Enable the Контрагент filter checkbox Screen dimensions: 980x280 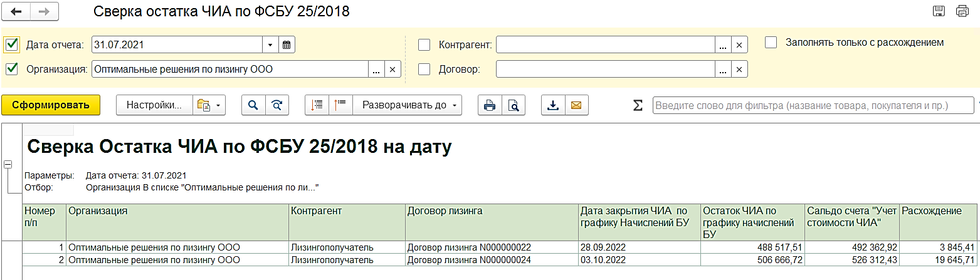point(424,44)
